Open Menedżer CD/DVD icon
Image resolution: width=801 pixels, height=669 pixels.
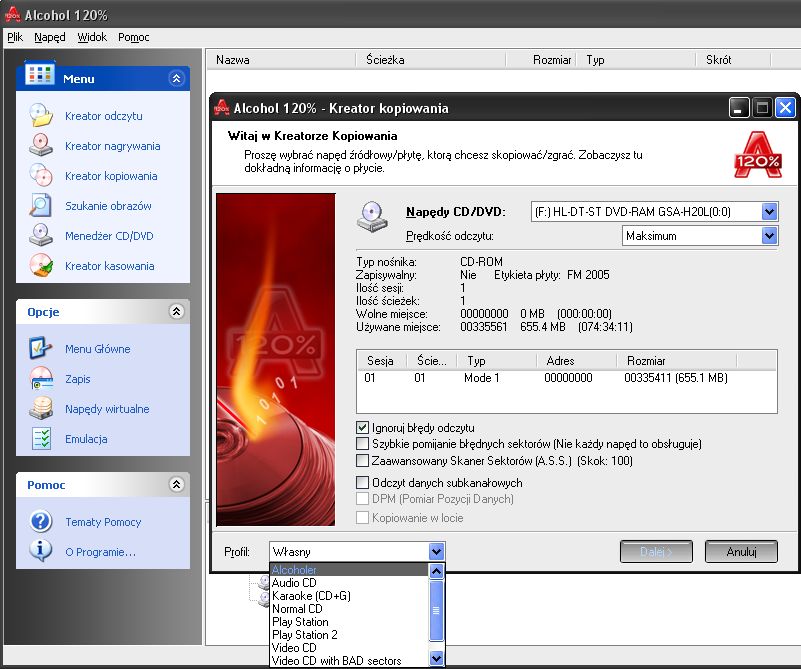[41, 235]
